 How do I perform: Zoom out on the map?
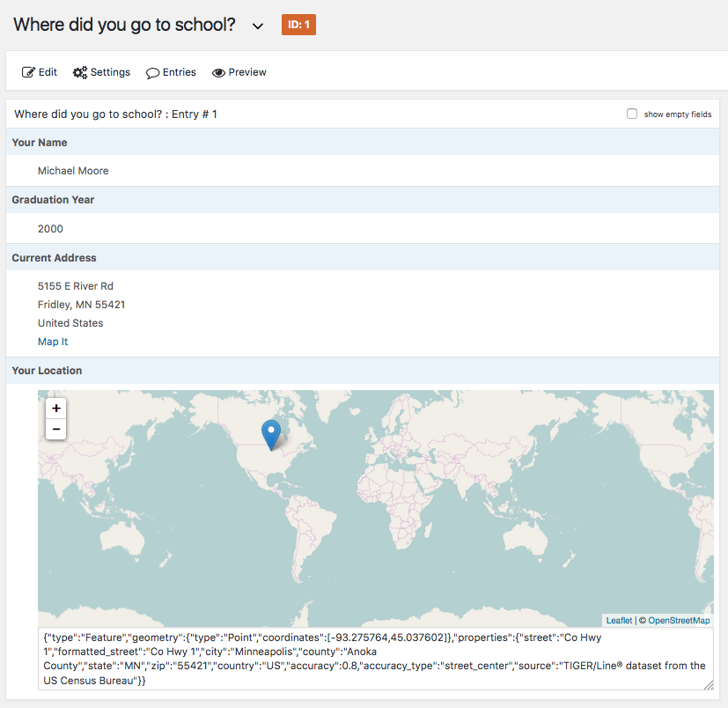[x=56, y=429]
